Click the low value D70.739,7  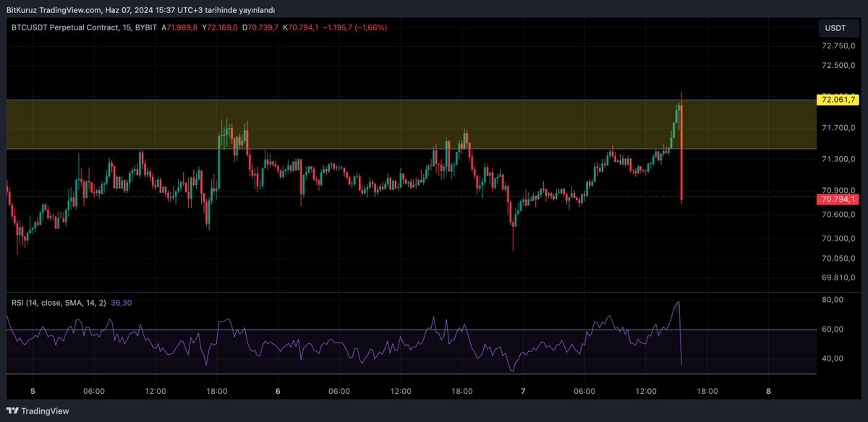[260, 27]
